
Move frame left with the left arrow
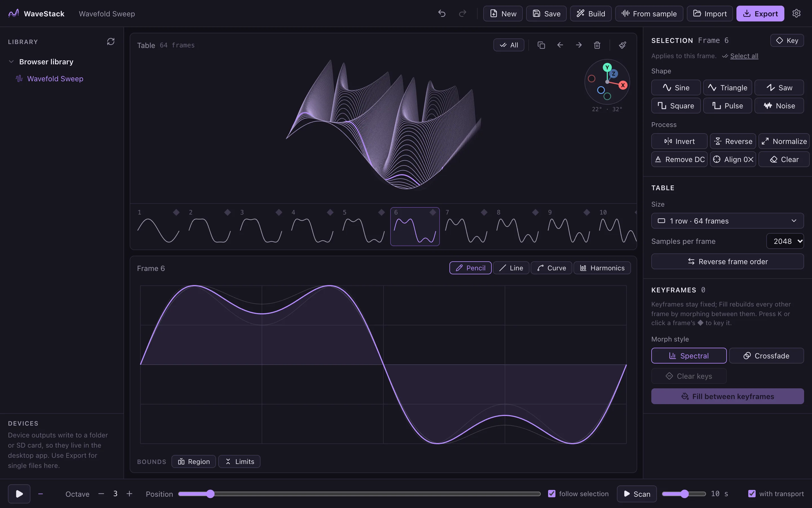[x=560, y=45]
